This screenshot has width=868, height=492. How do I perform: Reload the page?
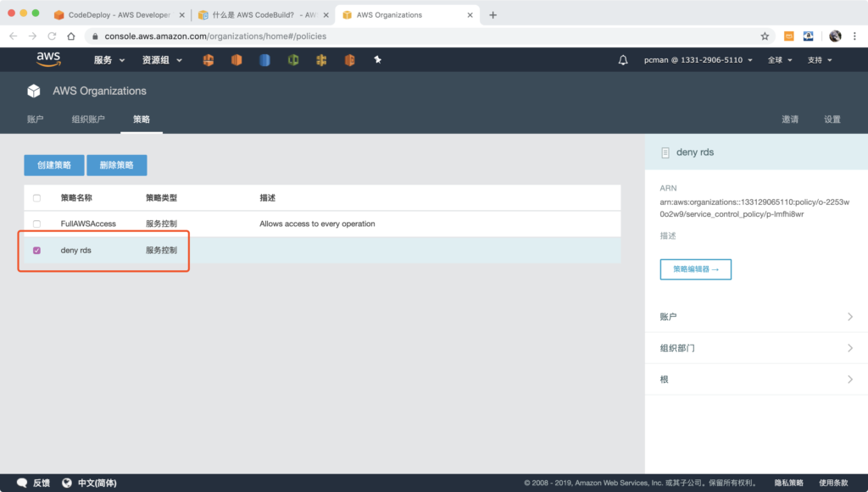pyautogui.click(x=52, y=36)
